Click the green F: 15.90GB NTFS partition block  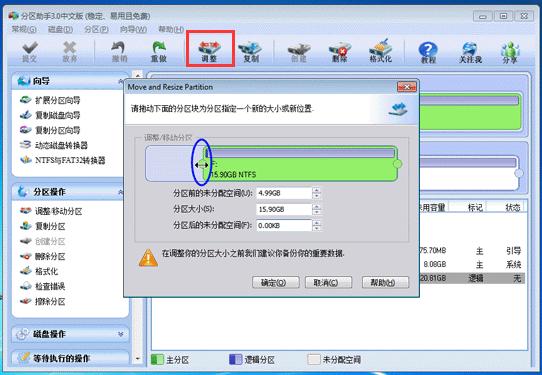(300, 163)
